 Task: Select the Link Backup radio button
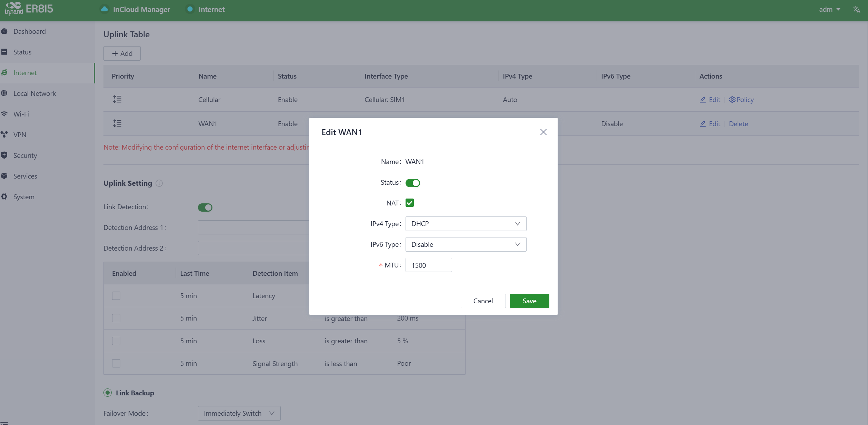(108, 393)
